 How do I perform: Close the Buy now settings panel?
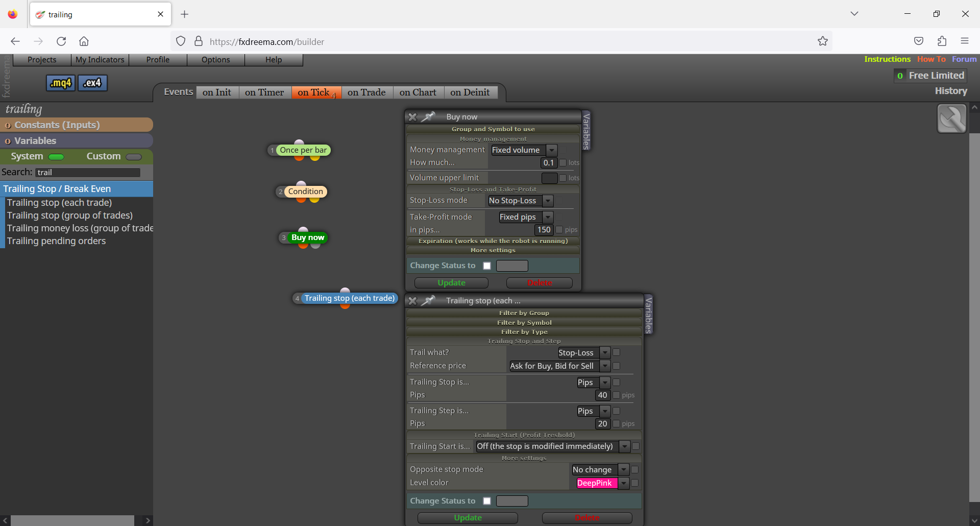pos(412,117)
